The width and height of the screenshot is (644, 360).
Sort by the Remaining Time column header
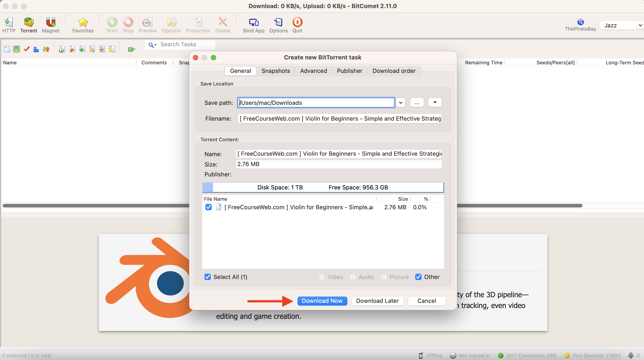(x=484, y=63)
